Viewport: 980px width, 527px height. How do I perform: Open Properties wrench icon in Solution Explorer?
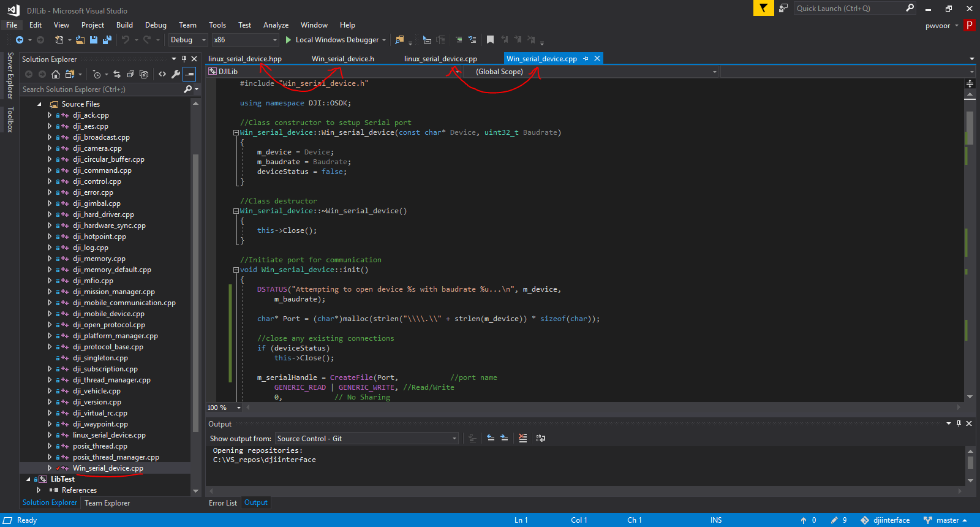coord(176,74)
